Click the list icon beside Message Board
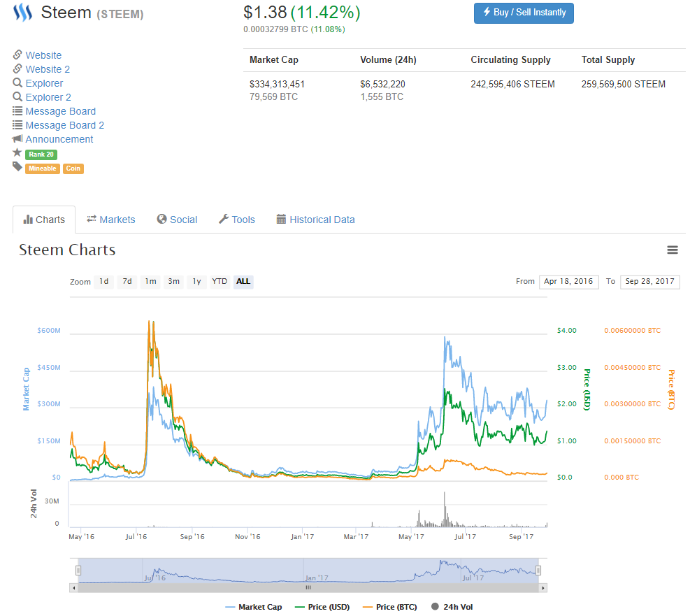The image size is (690, 616). click(x=17, y=111)
